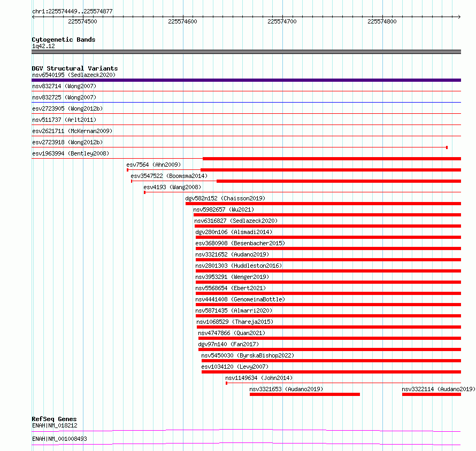Open dgv280n106 (Alsmadi2014) variant label

click(234, 232)
